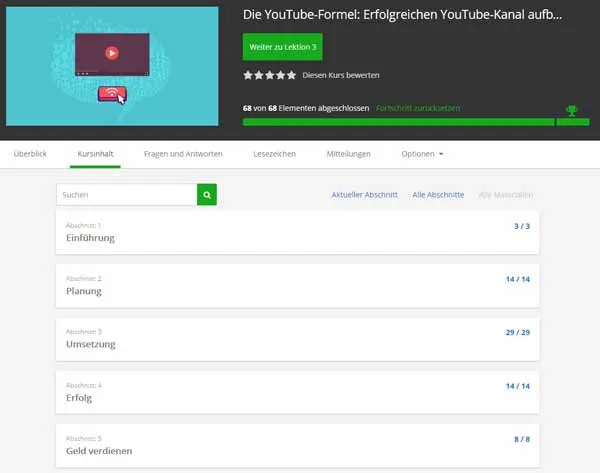Expand the Einführung section
This screenshot has height=473, width=600.
click(x=297, y=232)
